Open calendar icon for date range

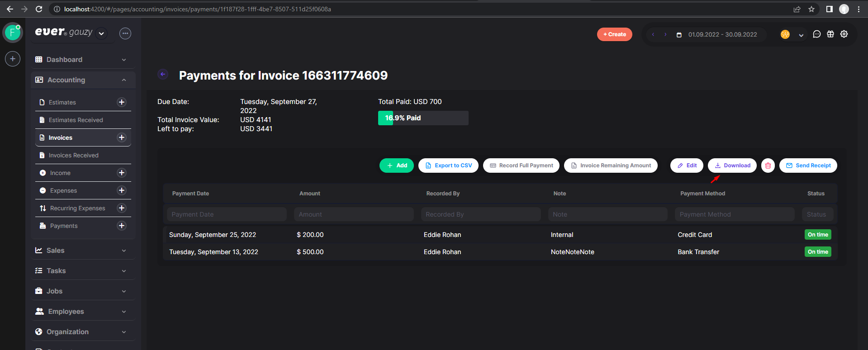679,35
